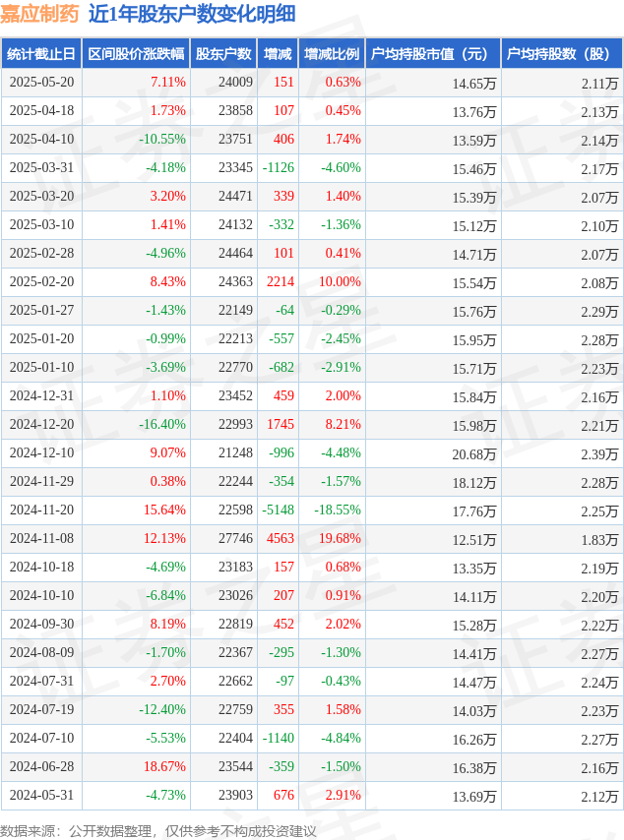Click the 增减 column header
Image resolution: width=624 pixels, height=840 pixels.
tap(278, 53)
